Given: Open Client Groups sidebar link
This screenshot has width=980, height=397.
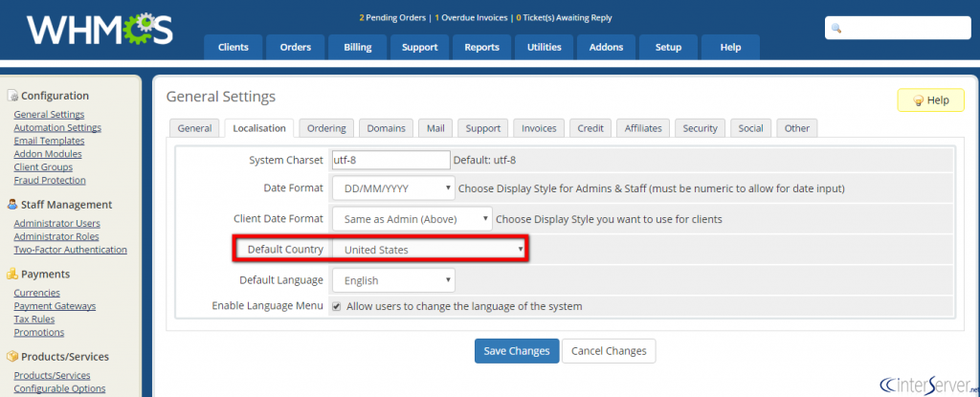Looking at the screenshot, I should click(x=43, y=166).
